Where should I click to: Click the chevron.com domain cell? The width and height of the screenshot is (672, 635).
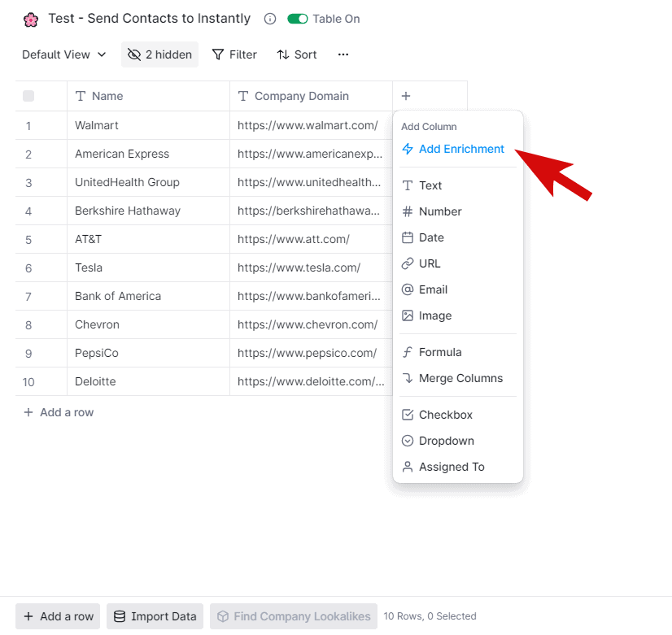click(311, 325)
